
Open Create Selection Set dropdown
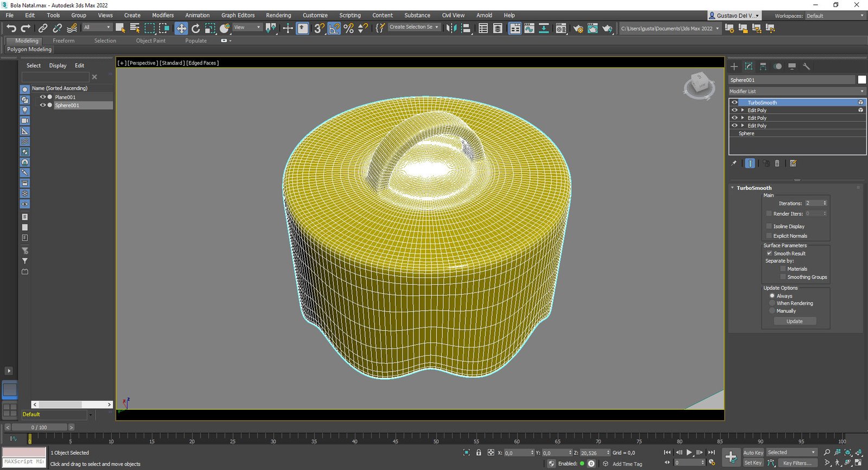[414, 27]
